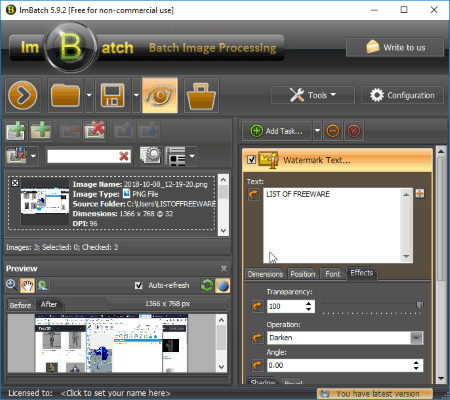Click to set licensed name
Image resolution: width=450 pixels, height=400 pixels.
116,393
